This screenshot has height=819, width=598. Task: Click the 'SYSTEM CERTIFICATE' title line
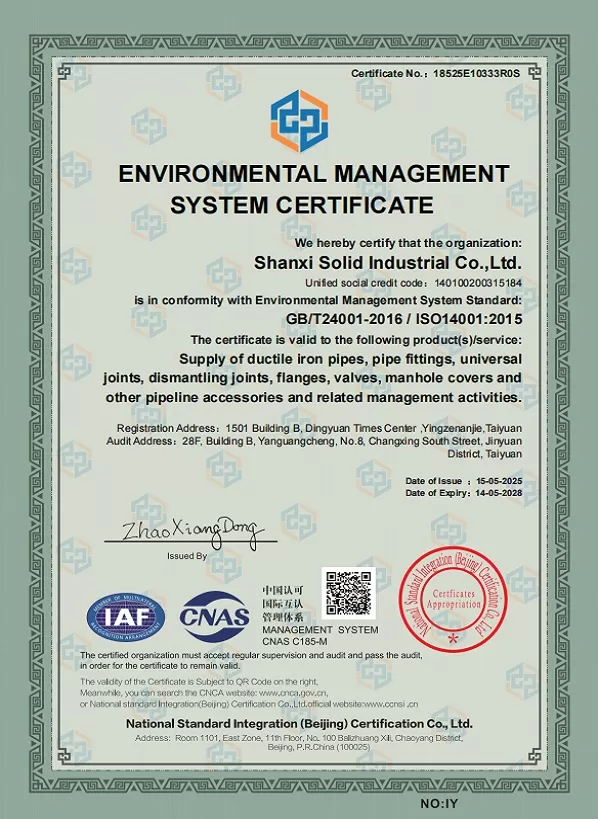pyautogui.click(x=302, y=205)
